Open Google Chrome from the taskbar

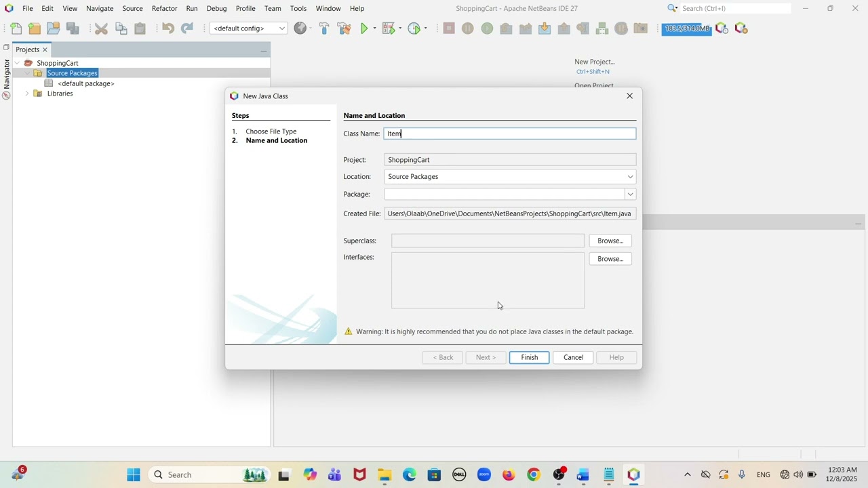click(x=534, y=475)
